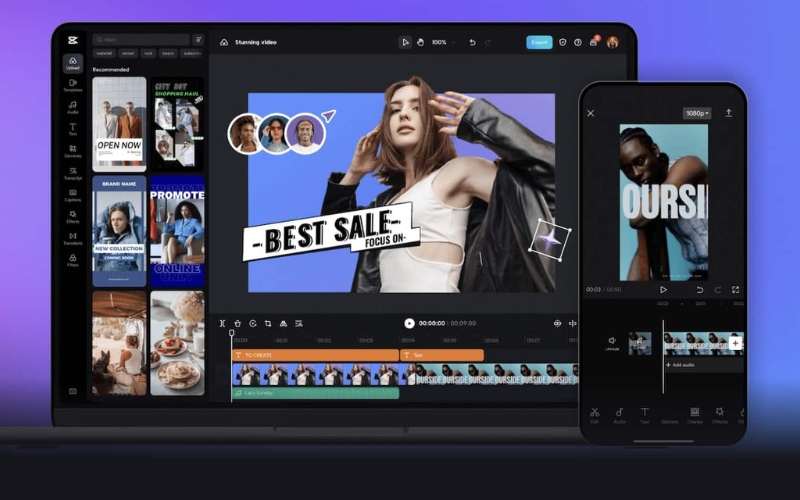
Task: Select the 'sunset' search tag
Action: [128, 53]
